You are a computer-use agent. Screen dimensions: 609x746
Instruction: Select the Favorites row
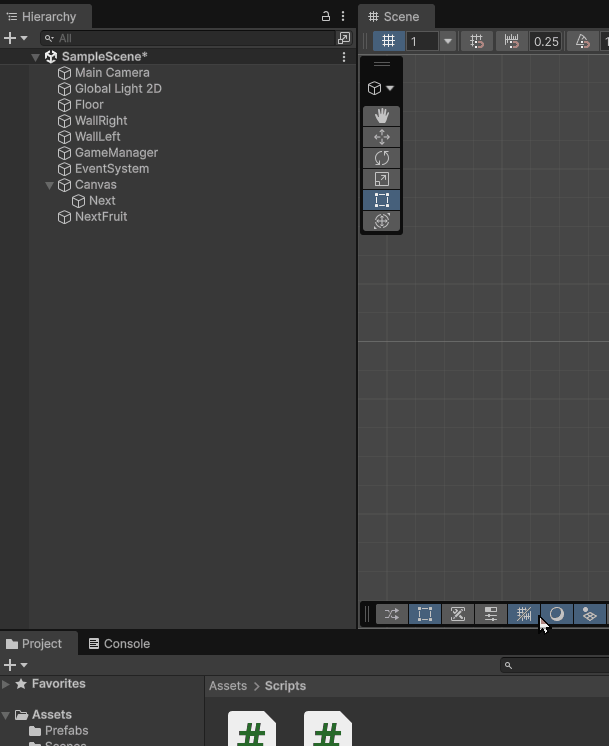click(102, 684)
